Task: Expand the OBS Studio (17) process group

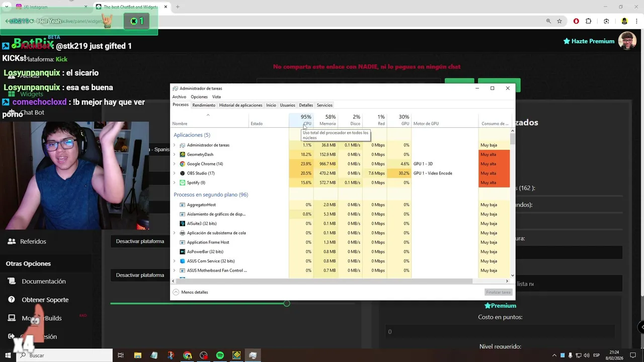Action: pyautogui.click(x=175, y=173)
